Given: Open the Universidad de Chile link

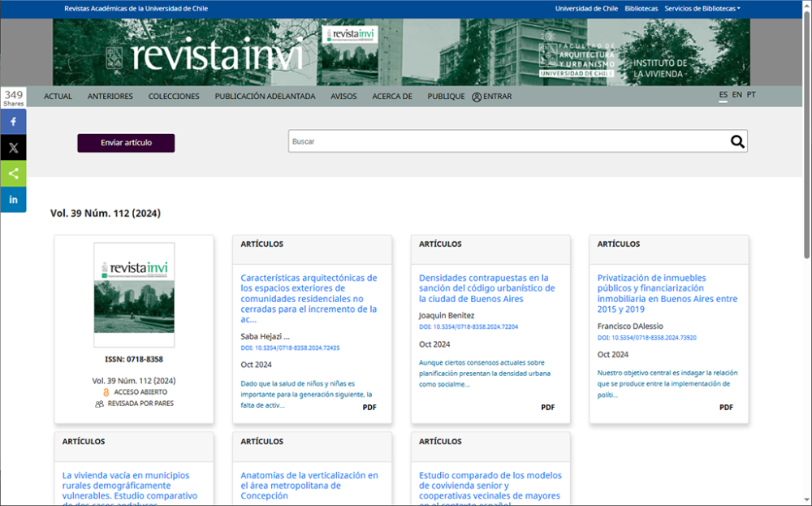Looking at the screenshot, I should (586, 8).
